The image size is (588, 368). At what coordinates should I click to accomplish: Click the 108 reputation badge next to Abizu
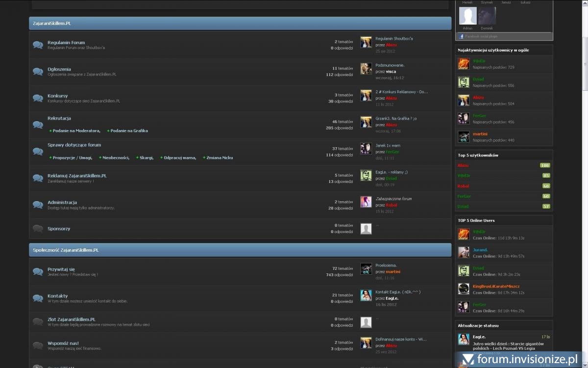click(x=545, y=165)
